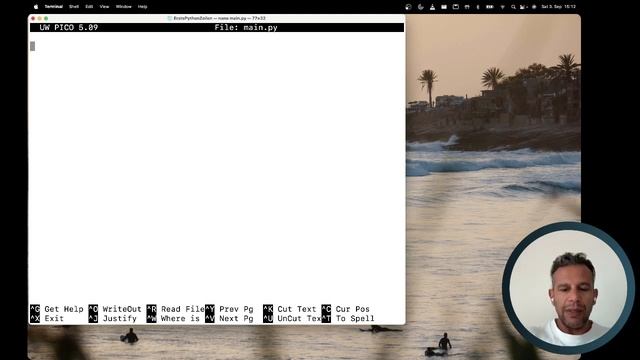Open the Terminal application menu

coord(53,7)
